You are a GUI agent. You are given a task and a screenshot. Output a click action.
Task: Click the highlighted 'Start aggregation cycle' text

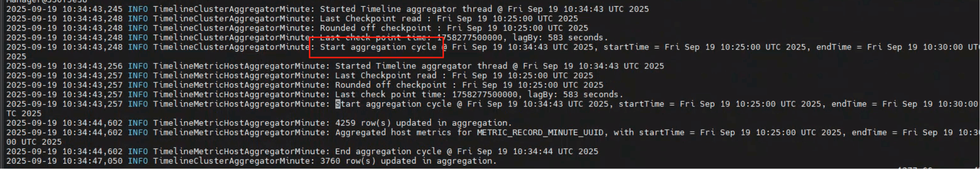click(x=378, y=47)
